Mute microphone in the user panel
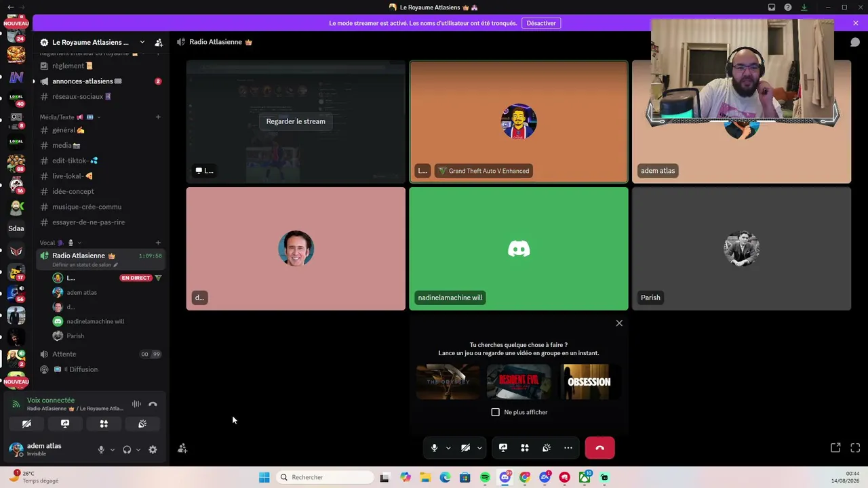The image size is (868, 488). (x=101, y=449)
